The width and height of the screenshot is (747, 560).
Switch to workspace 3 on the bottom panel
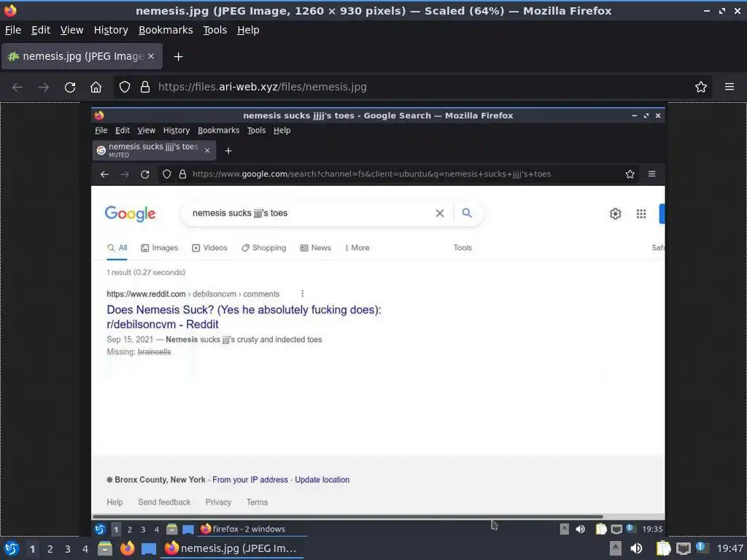click(68, 549)
